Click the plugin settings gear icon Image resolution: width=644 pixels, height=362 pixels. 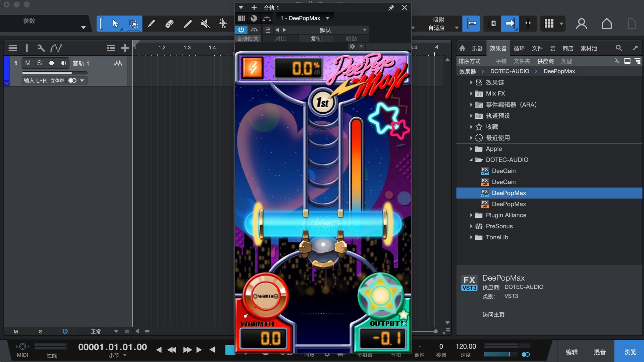352,47
